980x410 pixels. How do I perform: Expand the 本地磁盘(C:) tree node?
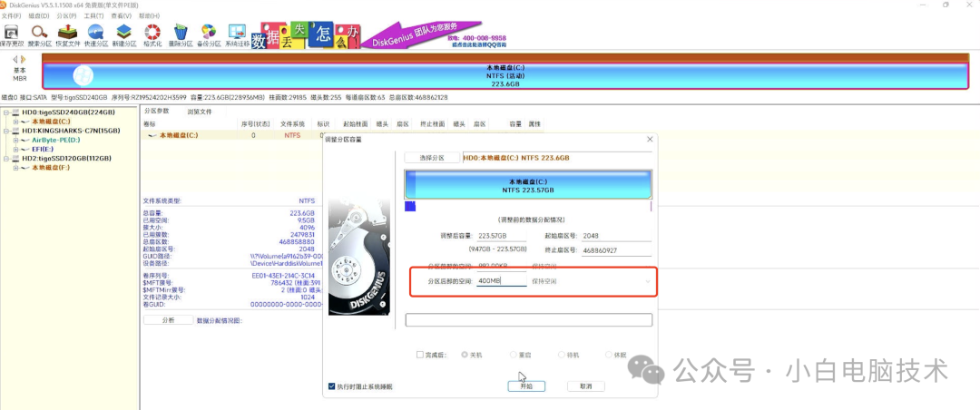pyautogui.click(x=15, y=122)
